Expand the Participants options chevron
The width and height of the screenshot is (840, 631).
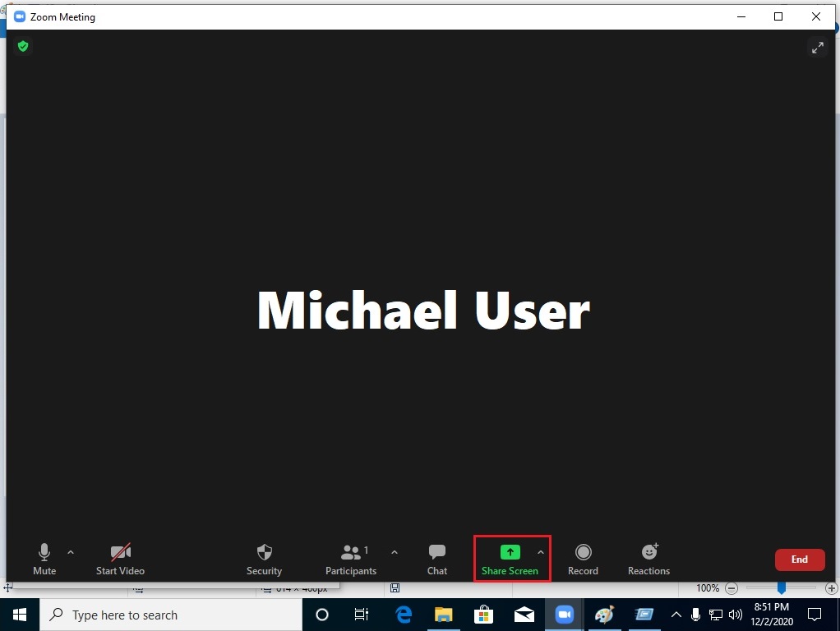point(394,552)
